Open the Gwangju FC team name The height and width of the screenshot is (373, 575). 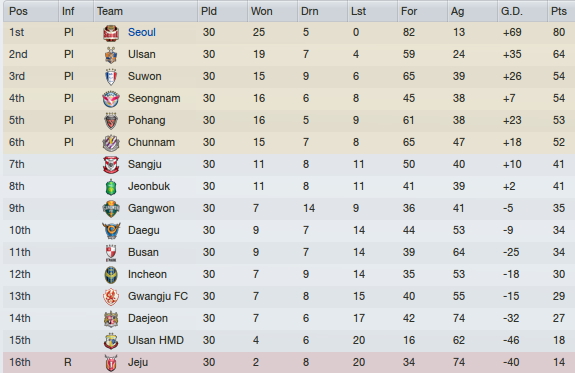158,296
